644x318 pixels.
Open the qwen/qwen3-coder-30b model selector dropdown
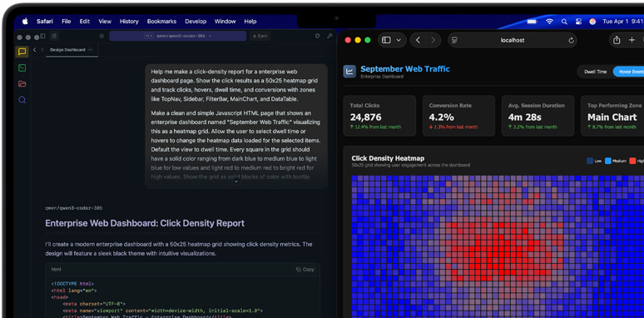pyautogui.click(x=178, y=36)
